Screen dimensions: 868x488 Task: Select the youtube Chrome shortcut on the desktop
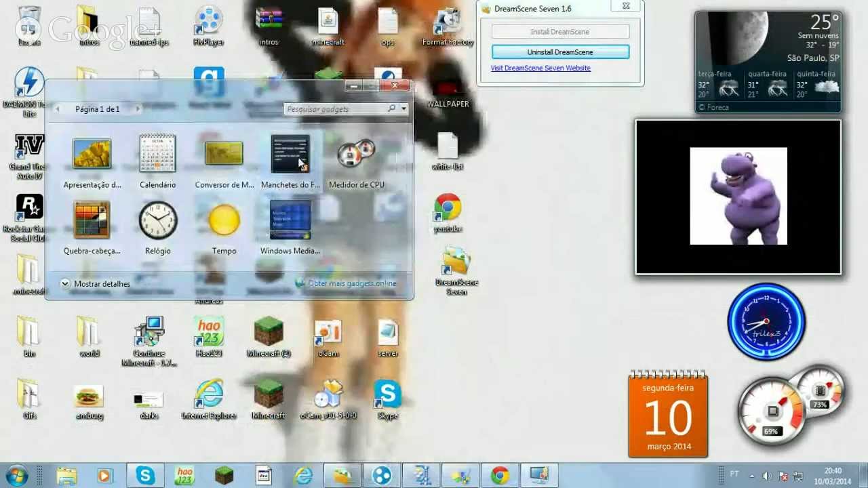click(x=448, y=213)
